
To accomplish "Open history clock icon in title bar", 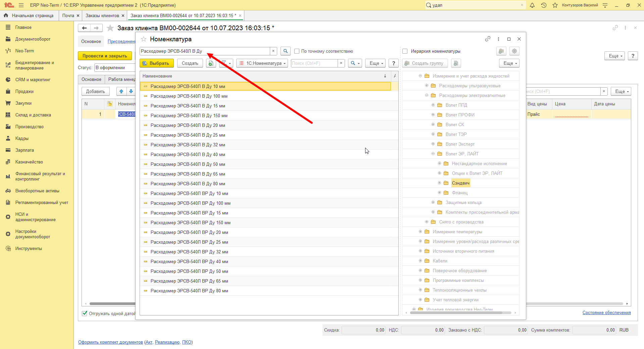I will pos(544,5).
